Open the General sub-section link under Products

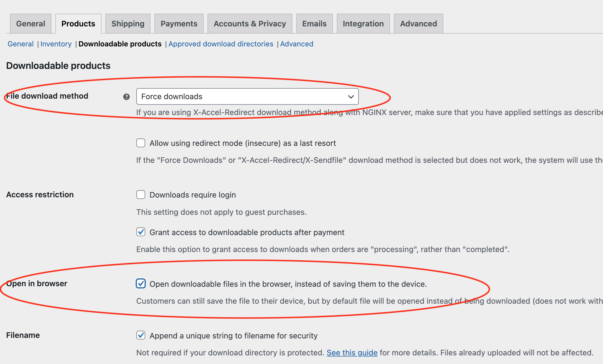coord(21,44)
